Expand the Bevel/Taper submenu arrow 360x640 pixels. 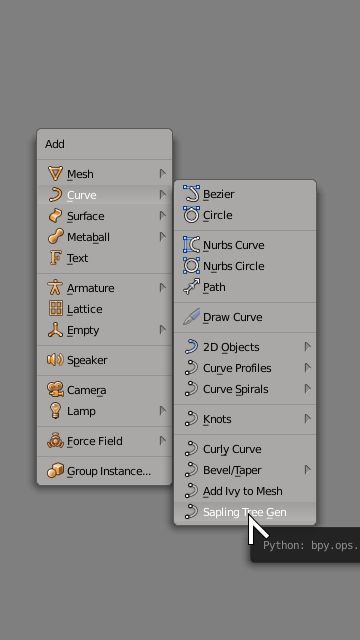click(x=307, y=470)
